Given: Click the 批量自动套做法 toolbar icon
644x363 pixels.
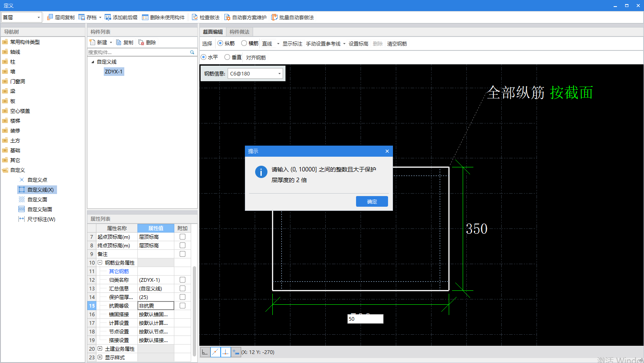Looking at the screenshot, I should coord(274,17).
